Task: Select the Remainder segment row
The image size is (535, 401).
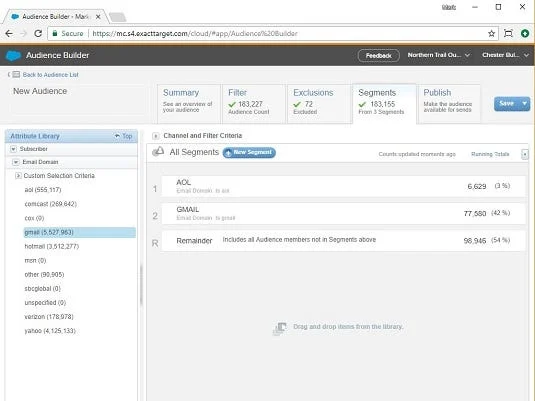Action: point(343,241)
